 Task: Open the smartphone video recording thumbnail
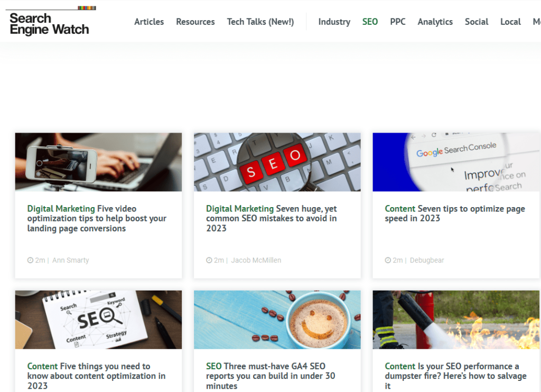point(98,162)
